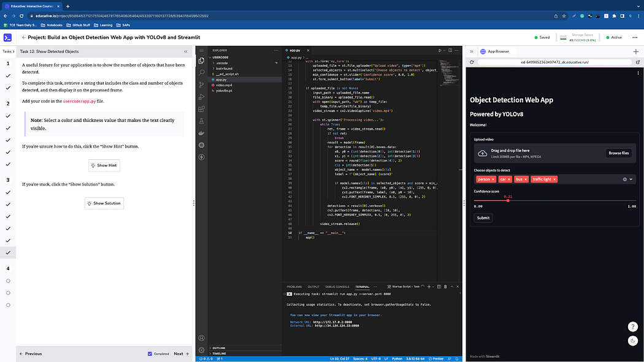The width and height of the screenshot is (644, 362).
Task: Maximize the terminal panel with the up chevron
Action: [x=452, y=287]
